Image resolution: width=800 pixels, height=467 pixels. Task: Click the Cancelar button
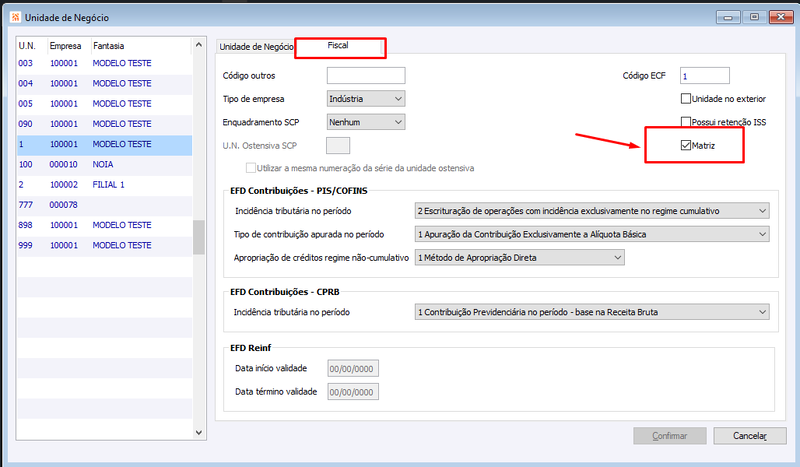(750, 436)
